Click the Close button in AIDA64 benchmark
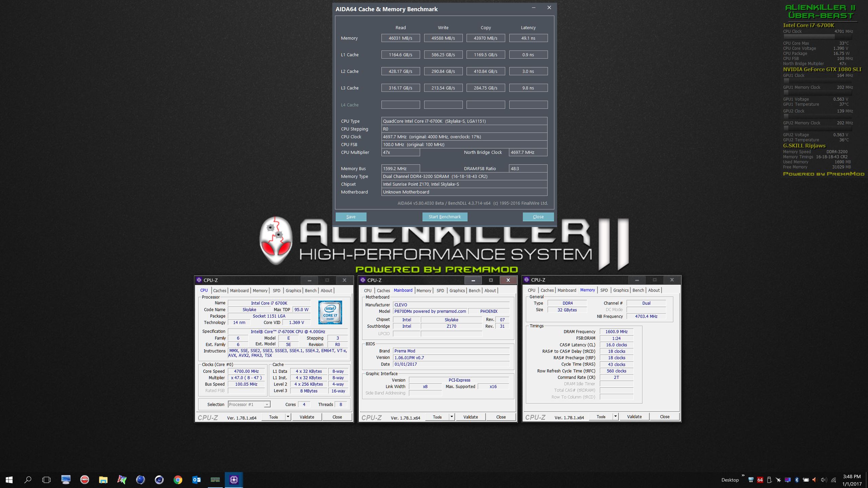Viewport: 868px width, 488px height. pyautogui.click(x=538, y=217)
